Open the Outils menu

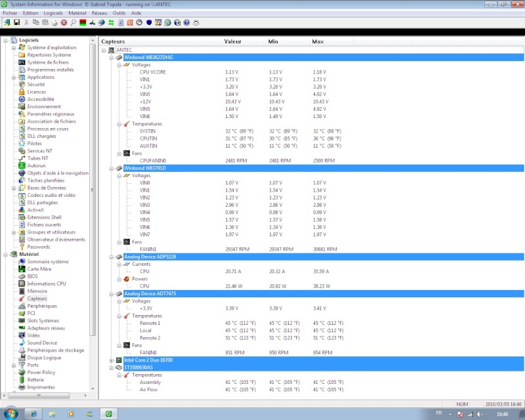[119, 13]
